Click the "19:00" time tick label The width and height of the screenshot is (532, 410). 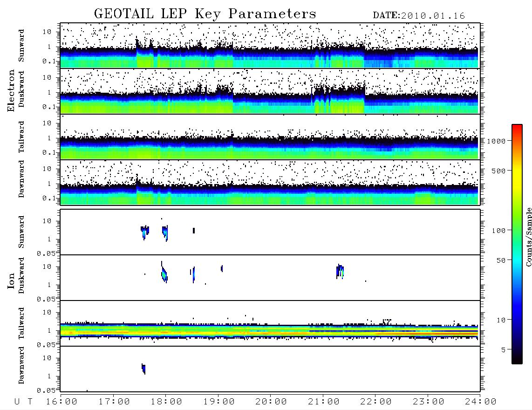219,402
